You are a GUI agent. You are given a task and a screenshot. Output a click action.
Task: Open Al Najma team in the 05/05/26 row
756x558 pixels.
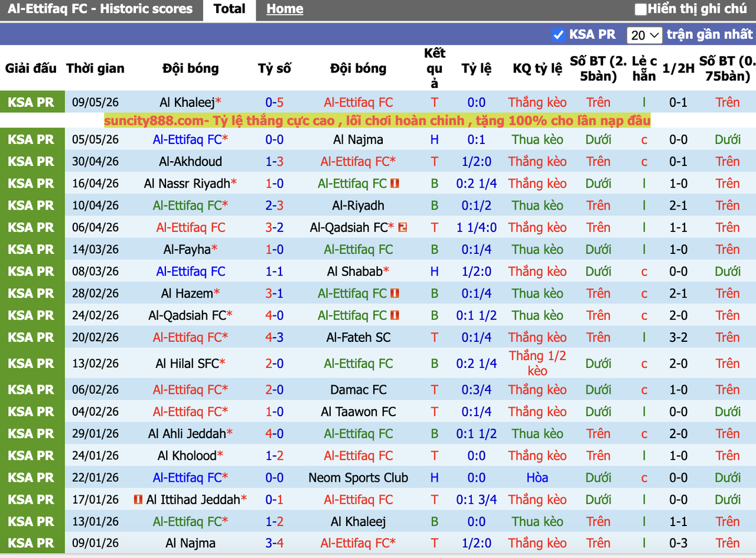click(358, 140)
